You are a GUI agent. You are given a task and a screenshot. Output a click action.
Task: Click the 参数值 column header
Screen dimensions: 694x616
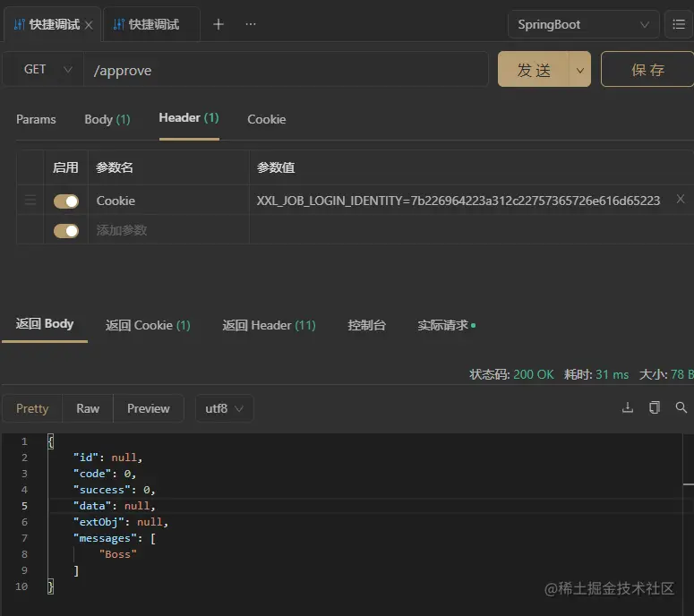pos(276,167)
